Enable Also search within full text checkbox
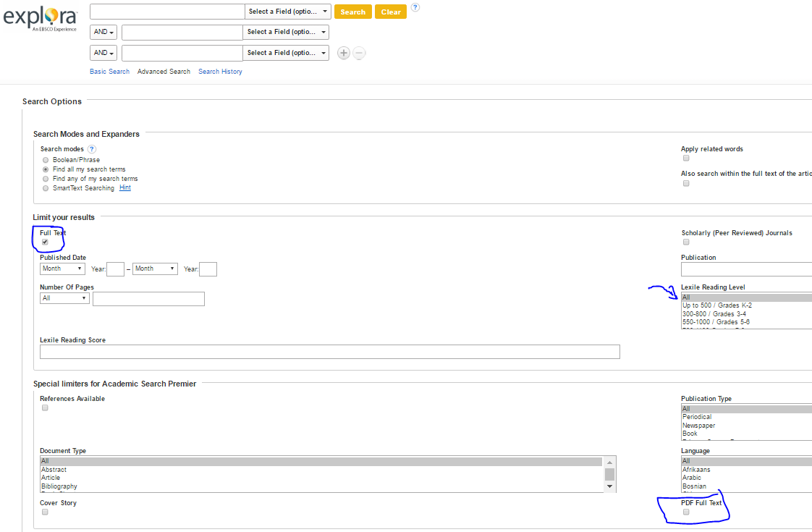The image size is (812, 532). coord(686,183)
